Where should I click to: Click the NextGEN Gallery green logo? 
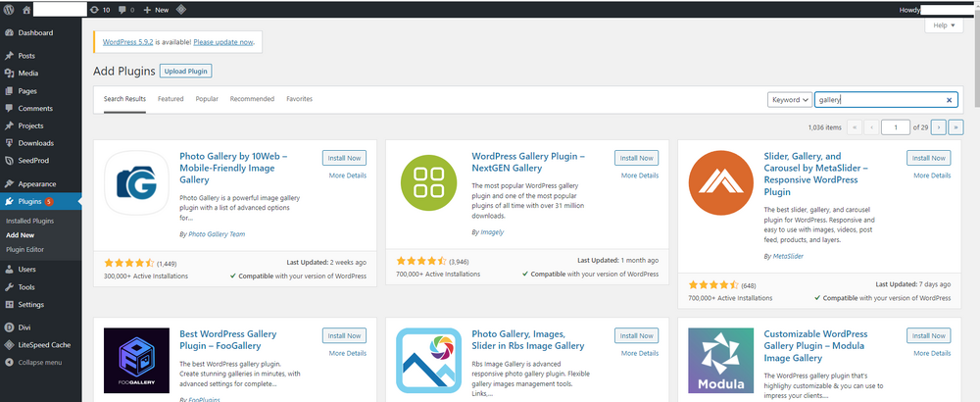428,182
